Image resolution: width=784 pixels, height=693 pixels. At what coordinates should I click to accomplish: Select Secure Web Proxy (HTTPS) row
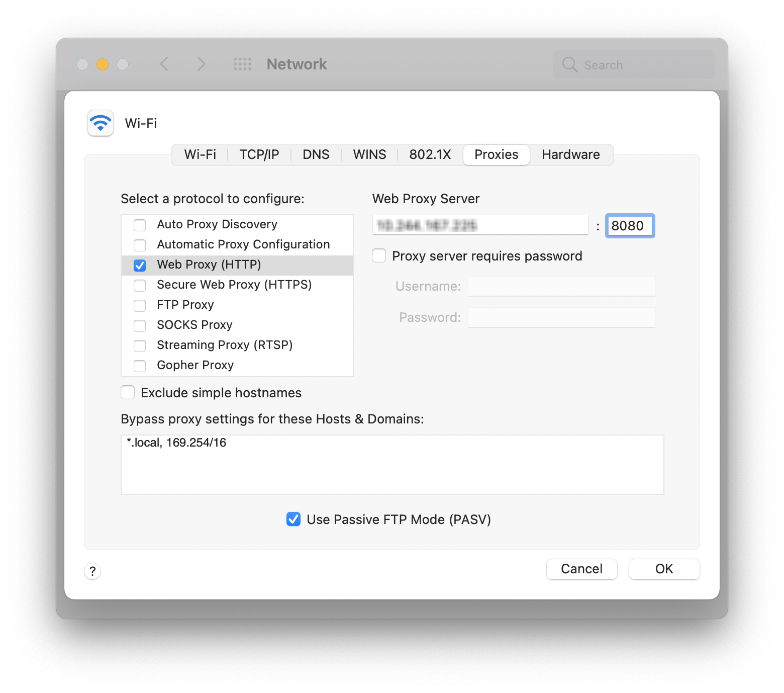234,285
